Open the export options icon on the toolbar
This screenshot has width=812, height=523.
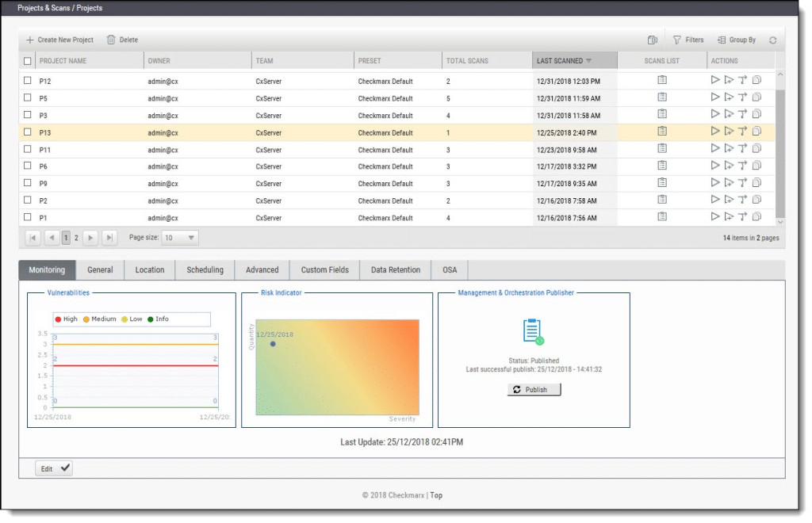click(652, 39)
